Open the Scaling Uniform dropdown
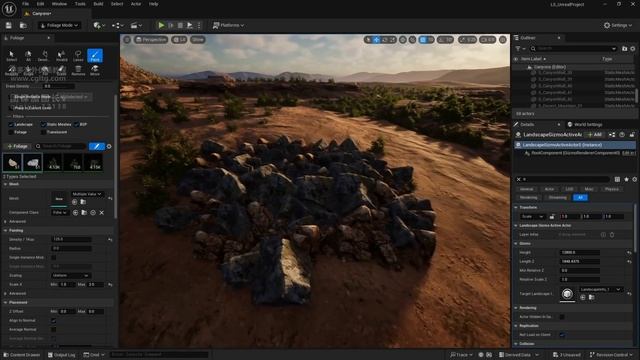This screenshot has width=640, height=360. pos(71,276)
